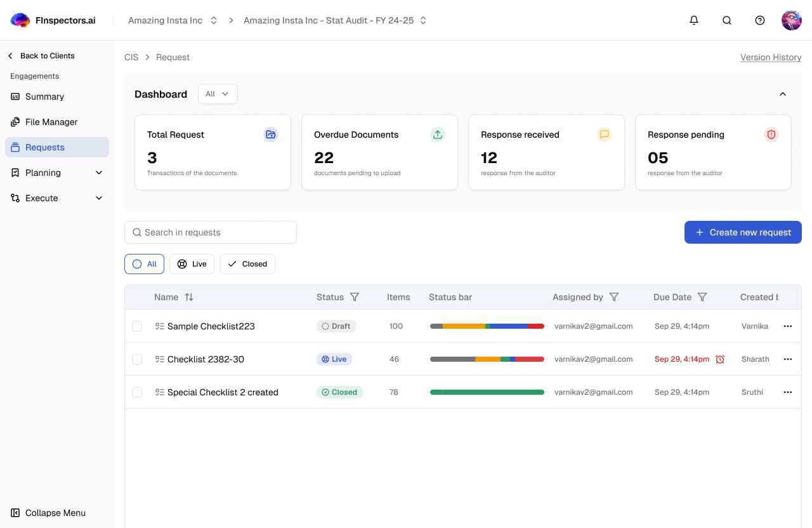Click the Assigned by filter icon
812x528 pixels.
point(614,297)
